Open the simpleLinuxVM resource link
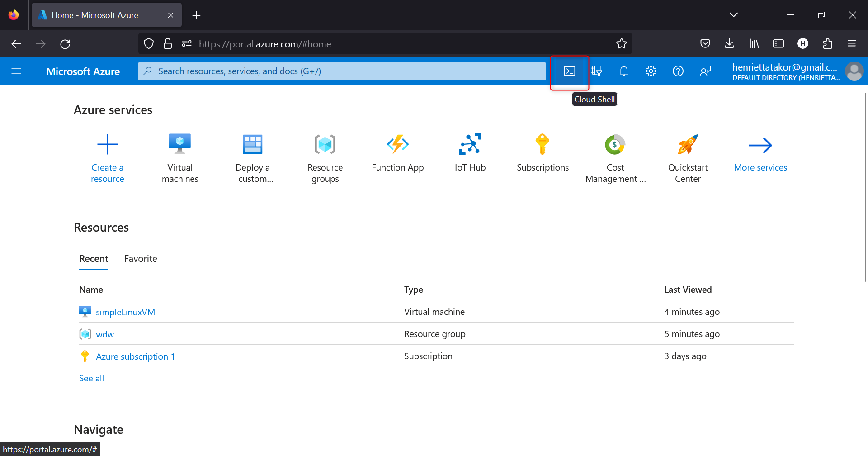The width and height of the screenshot is (868, 456). (x=125, y=312)
